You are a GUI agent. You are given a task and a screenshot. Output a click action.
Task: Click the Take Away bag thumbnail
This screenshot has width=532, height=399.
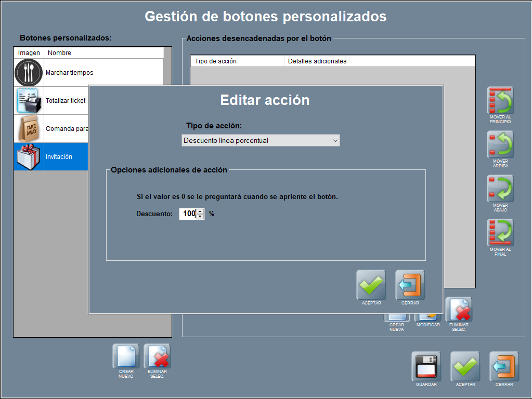29,129
